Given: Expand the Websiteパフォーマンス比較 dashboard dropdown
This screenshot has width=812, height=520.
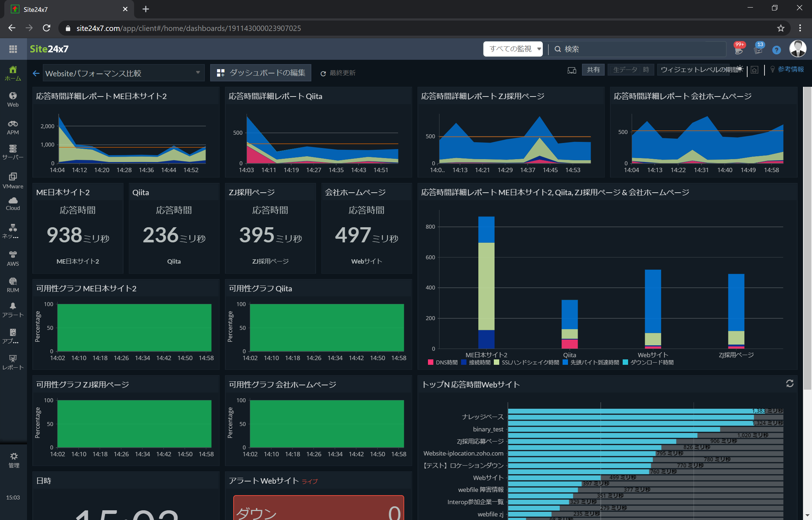Looking at the screenshot, I should coord(123,73).
